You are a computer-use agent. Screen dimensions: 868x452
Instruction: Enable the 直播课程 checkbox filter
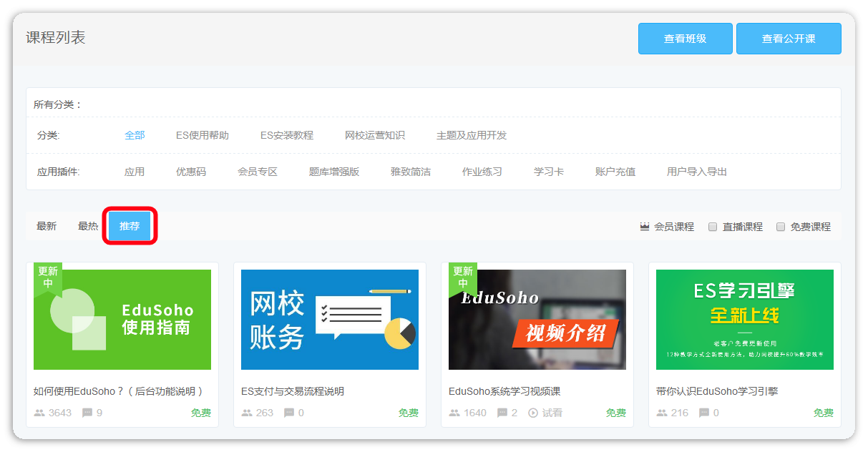click(713, 227)
